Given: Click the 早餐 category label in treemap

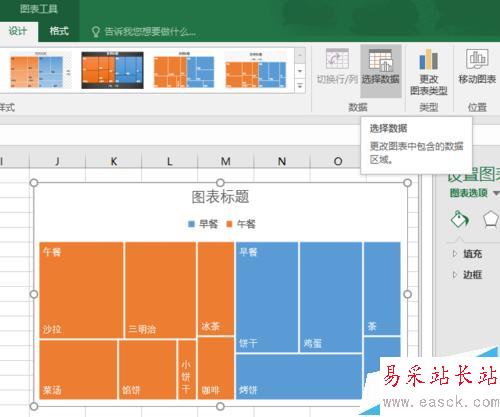Looking at the screenshot, I should [248, 252].
